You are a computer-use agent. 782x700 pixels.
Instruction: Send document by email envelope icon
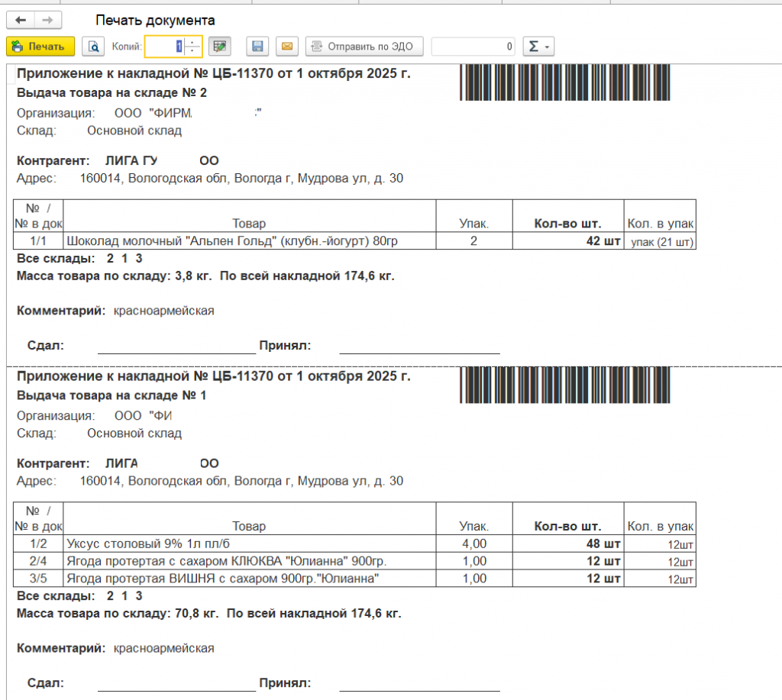(x=287, y=47)
